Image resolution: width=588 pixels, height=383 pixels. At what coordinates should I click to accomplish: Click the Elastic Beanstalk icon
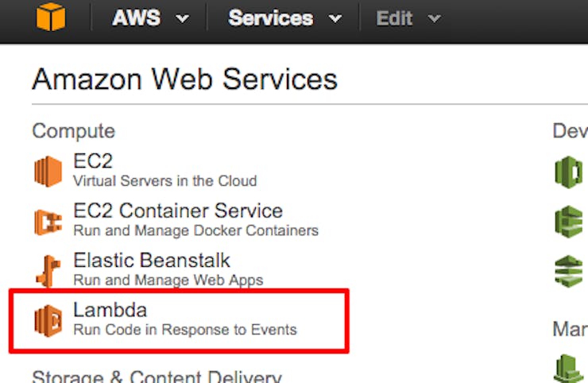pos(48,271)
